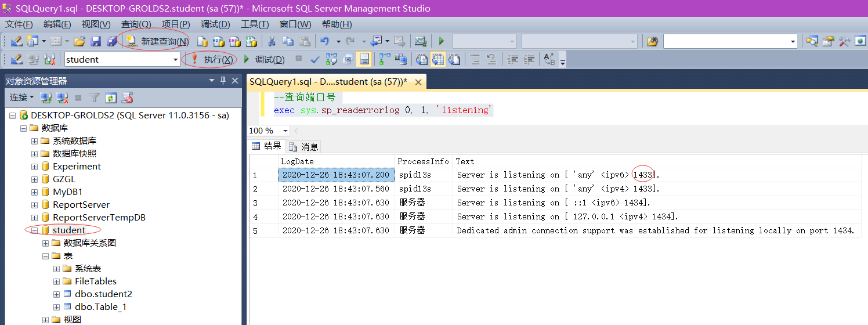
Task: Click the Comment Out Selected Lines icon
Action: coord(475,59)
